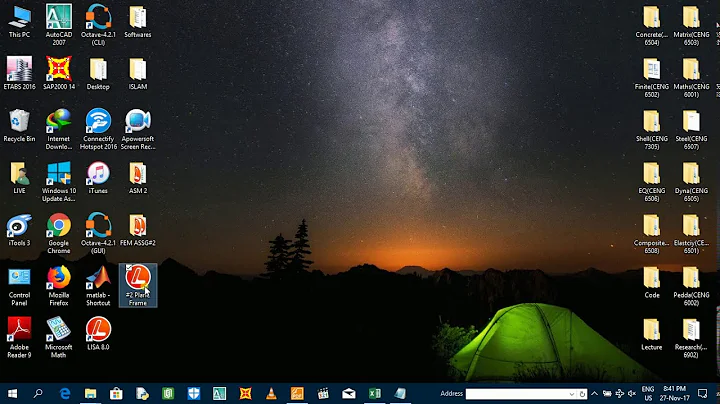720x404 pixels.
Task: Open the Finite(CENG 6502) folder
Action: (x=652, y=78)
